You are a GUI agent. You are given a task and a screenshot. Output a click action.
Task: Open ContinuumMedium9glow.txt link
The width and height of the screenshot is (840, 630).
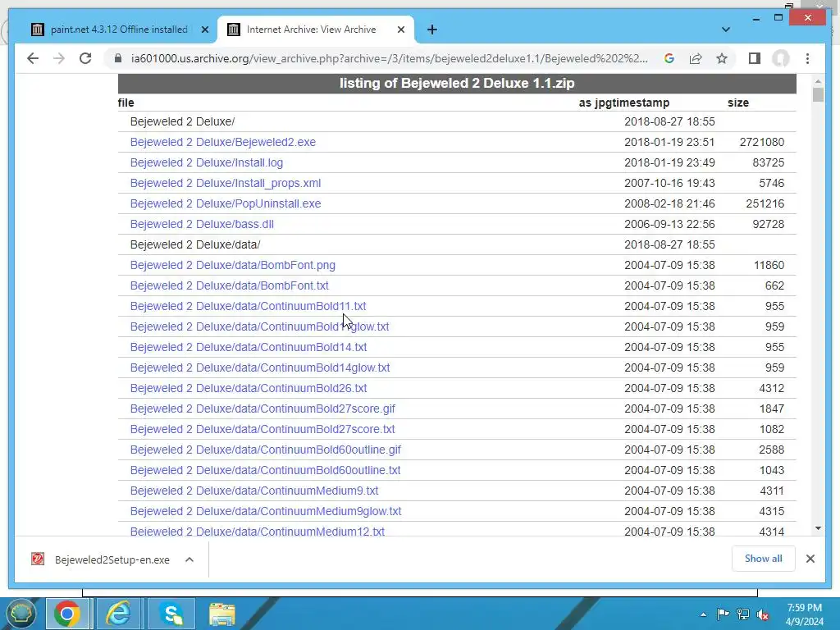coord(266,511)
